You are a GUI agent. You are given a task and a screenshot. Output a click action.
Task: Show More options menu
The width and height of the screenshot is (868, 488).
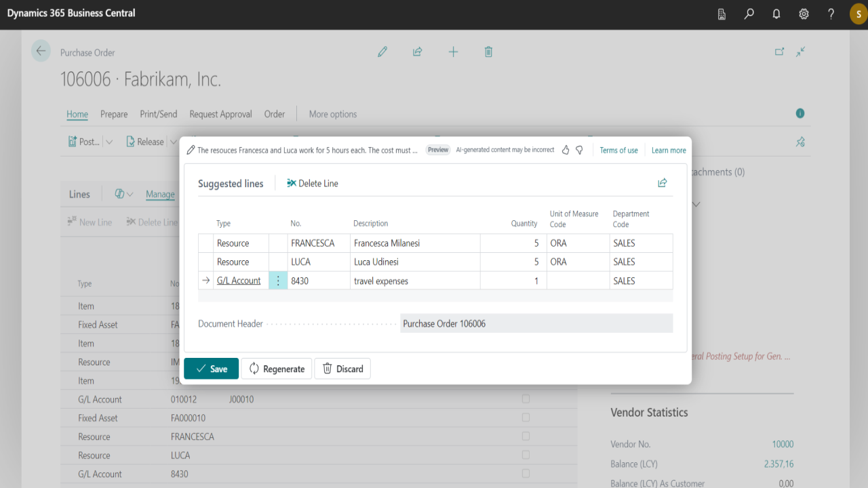click(333, 114)
